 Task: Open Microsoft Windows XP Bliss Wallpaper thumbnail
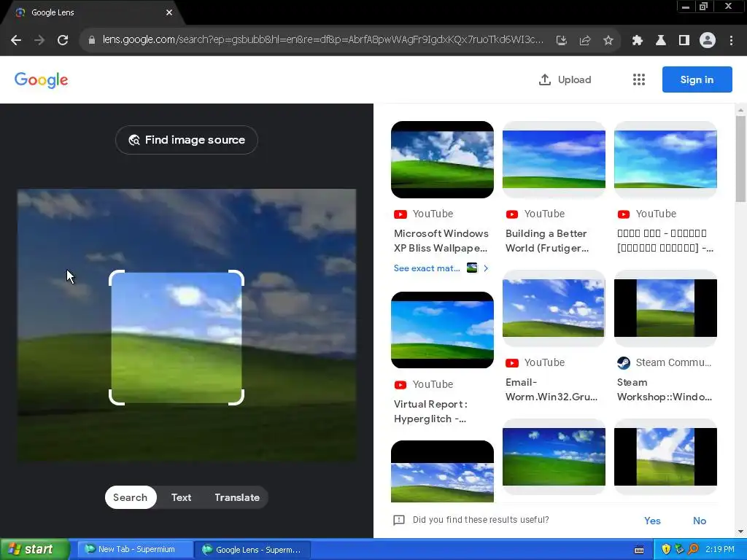[442, 160]
